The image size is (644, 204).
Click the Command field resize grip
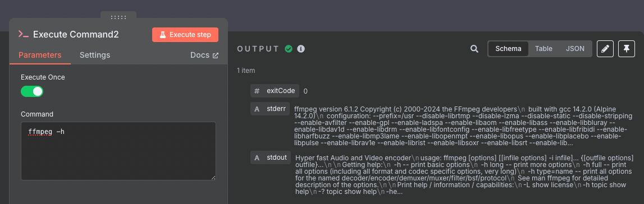(213, 177)
